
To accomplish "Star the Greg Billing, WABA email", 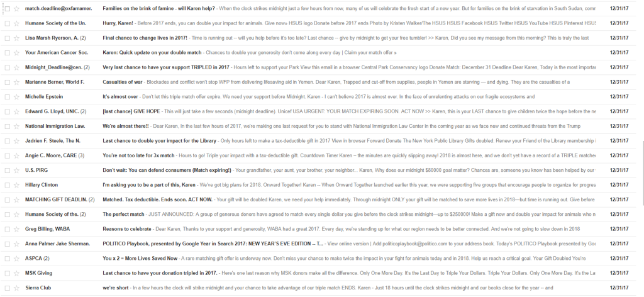I will click(x=16, y=228).
